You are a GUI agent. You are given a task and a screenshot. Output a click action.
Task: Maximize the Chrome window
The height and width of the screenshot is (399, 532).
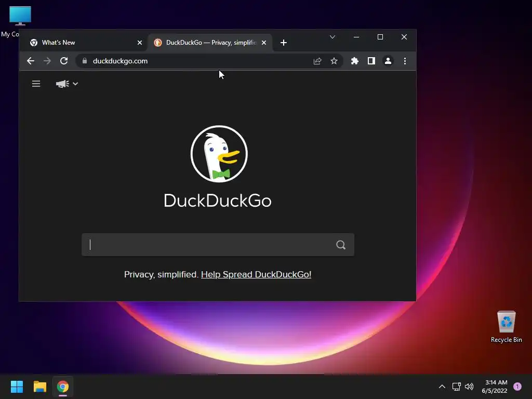coord(380,37)
